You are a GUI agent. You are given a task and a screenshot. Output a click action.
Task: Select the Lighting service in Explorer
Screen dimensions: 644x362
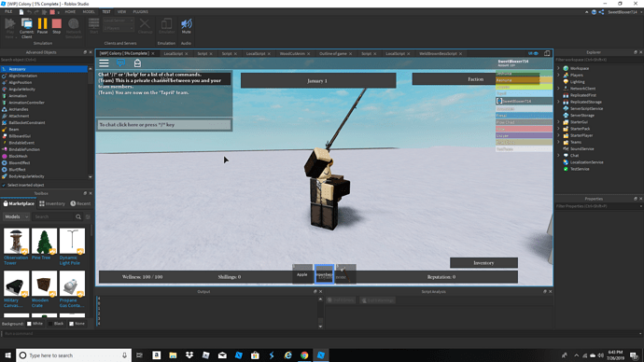click(577, 82)
